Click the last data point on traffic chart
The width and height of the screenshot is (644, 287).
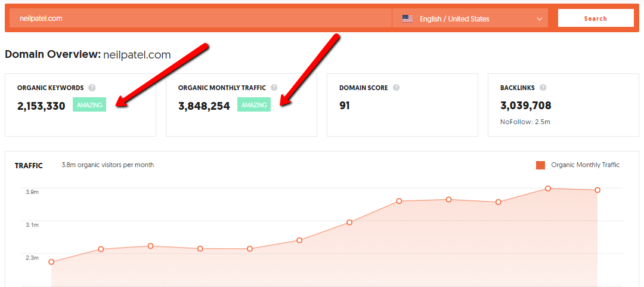[597, 190]
